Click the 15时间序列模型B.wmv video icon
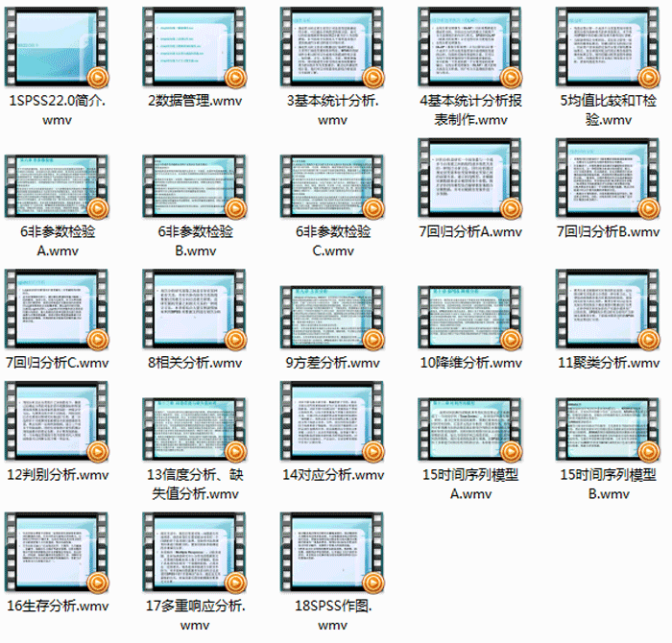 608,430
